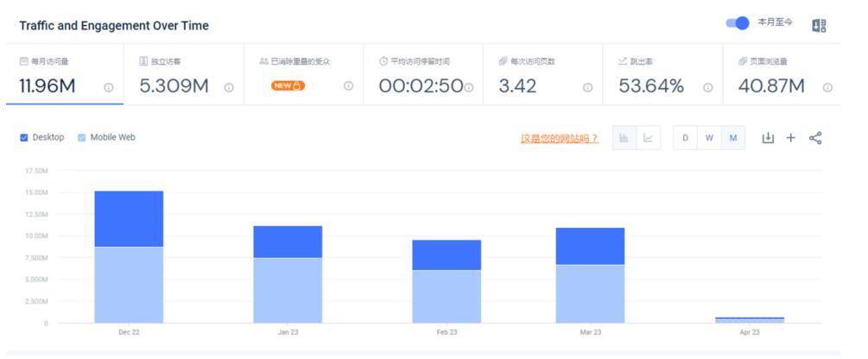This screenshot has width=868, height=359.
Task: Toggle the 本月至今 month-to-date switch
Action: pos(737,23)
